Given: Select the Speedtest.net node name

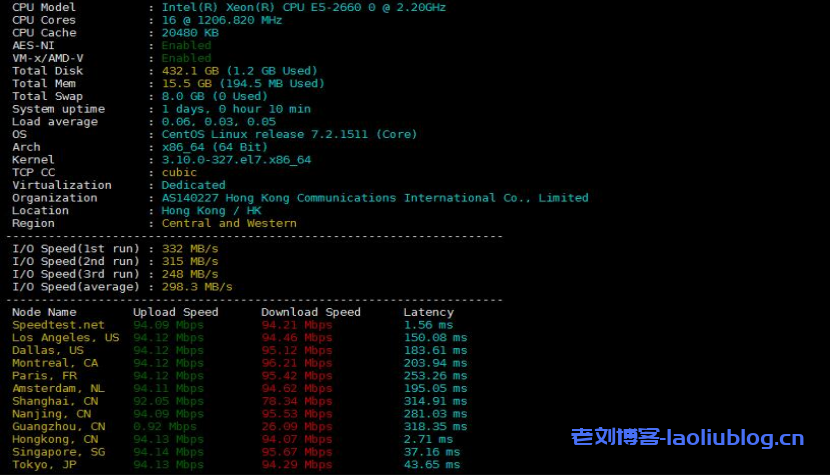Looking at the screenshot, I should (58, 325).
